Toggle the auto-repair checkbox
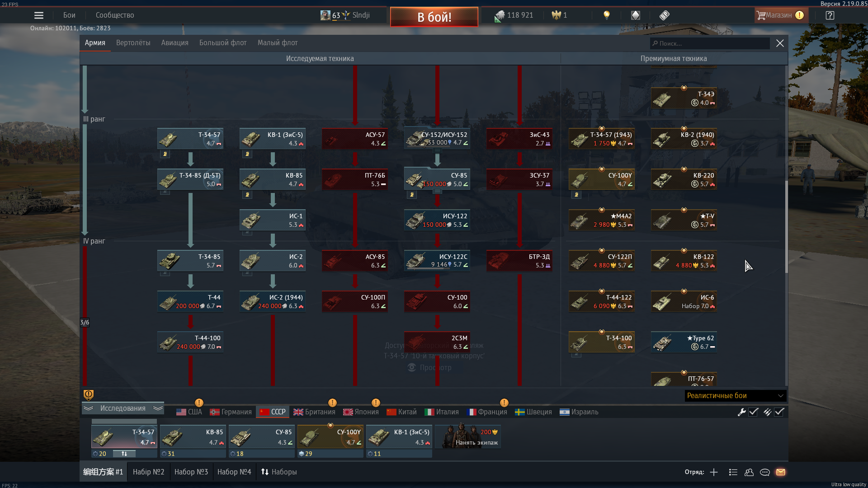Screen dimensions: 868x488 click(753, 412)
